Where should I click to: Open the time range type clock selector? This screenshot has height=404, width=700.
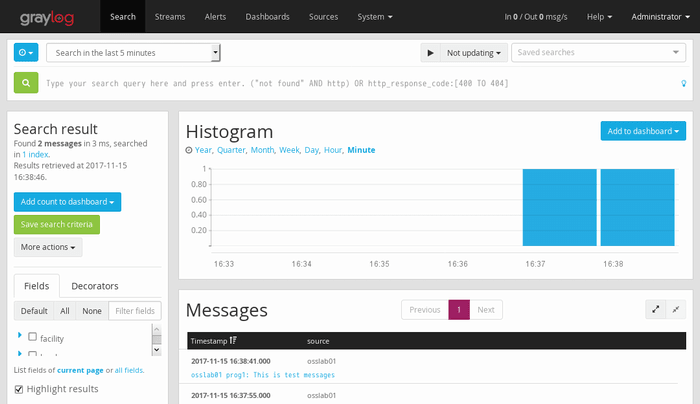click(26, 52)
